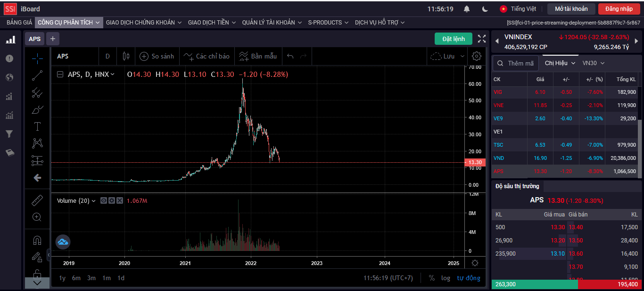
Task: Expand the APS, D, HNX symbol dropdown
Action: pos(112,74)
